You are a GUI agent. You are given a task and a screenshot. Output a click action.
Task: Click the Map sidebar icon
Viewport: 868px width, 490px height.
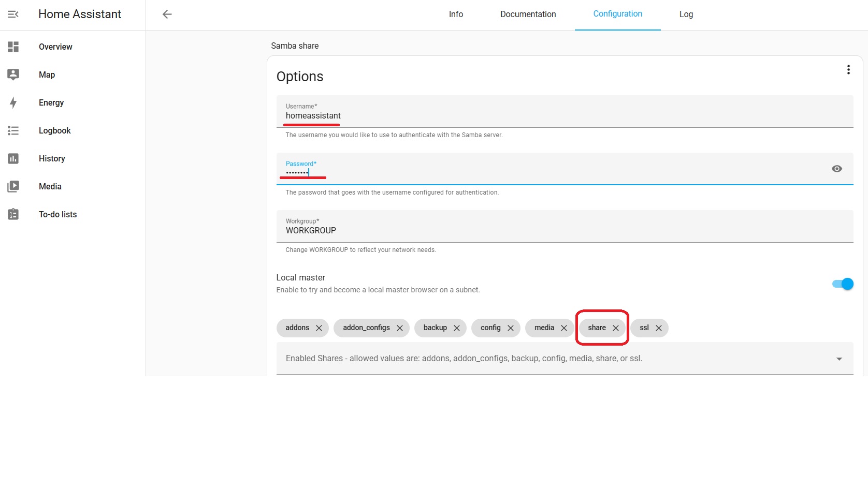(13, 75)
